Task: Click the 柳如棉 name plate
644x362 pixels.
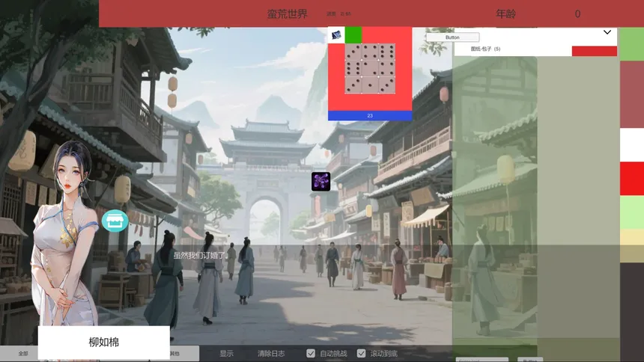Action: click(x=104, y=343)
